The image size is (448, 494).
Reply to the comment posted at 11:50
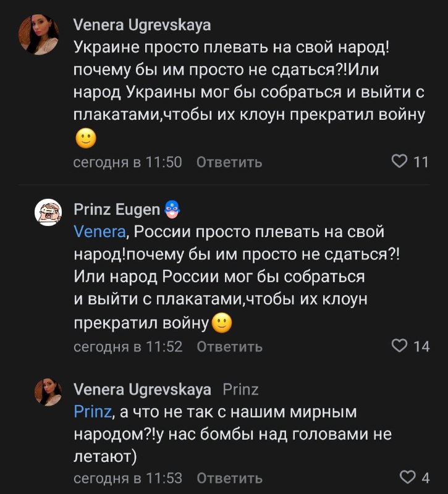[x=229, y=162]
